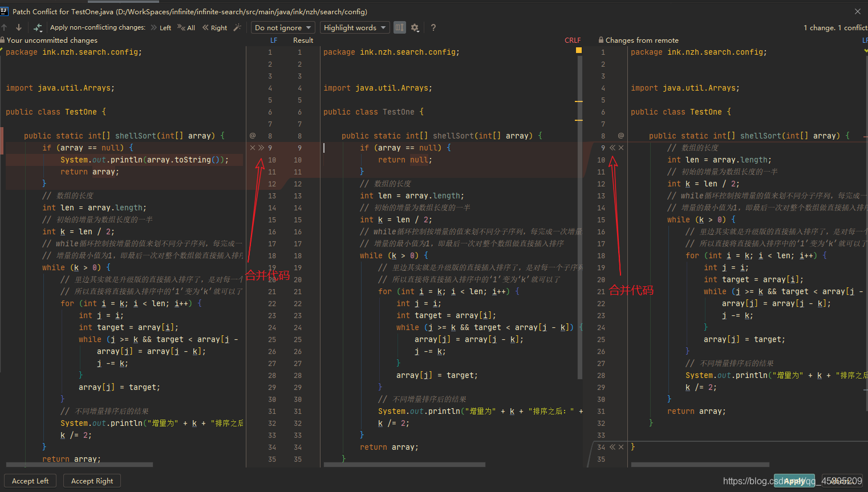Accept the left change on line 9

click(x=261, y=148)
